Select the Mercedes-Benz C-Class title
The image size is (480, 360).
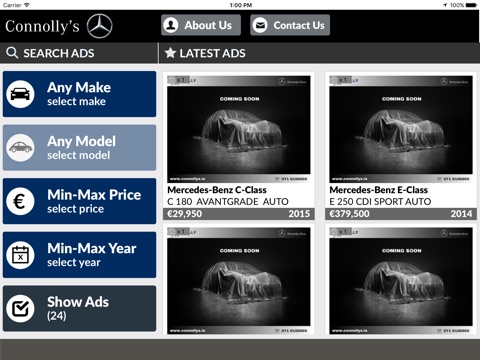coord(217,190)
